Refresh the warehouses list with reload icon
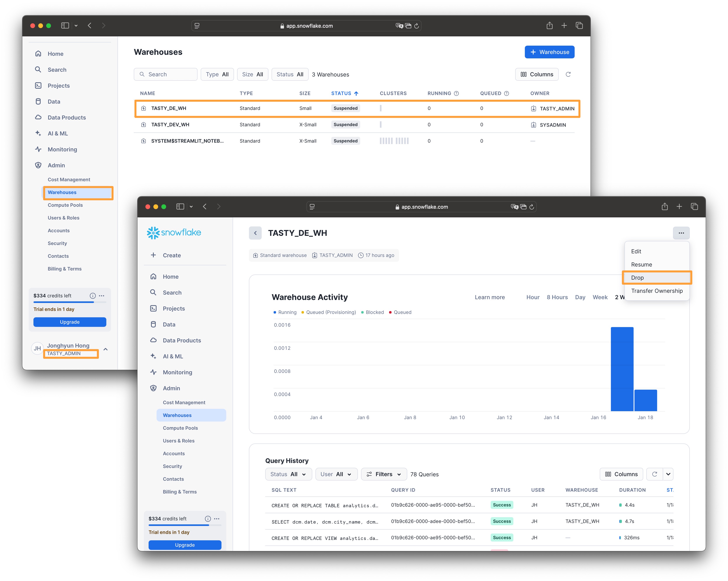This screenshot has width=728, height=581. (x=568, y=74)
